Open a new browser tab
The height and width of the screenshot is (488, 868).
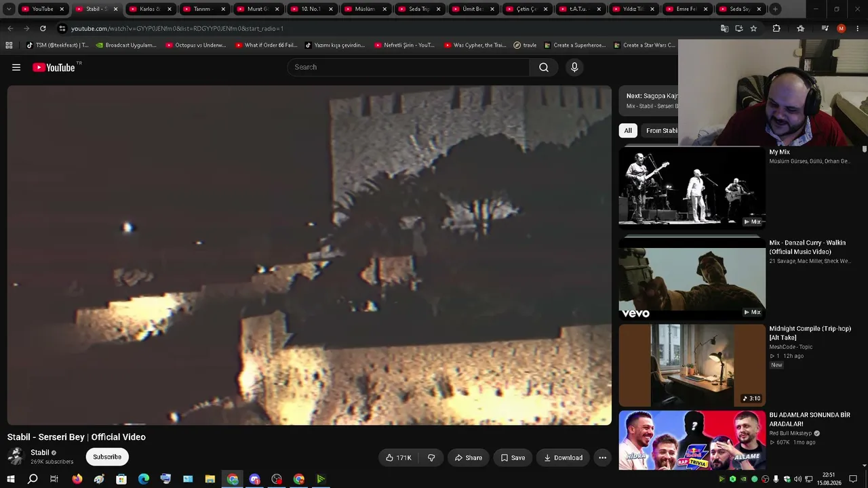pos(775,9)
